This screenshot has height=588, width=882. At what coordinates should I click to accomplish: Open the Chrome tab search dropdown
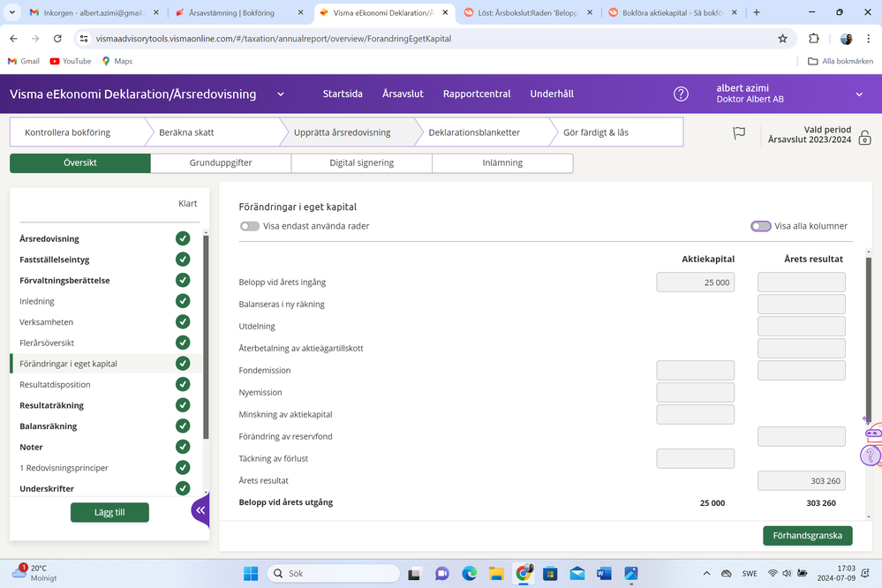click(11, 11)
